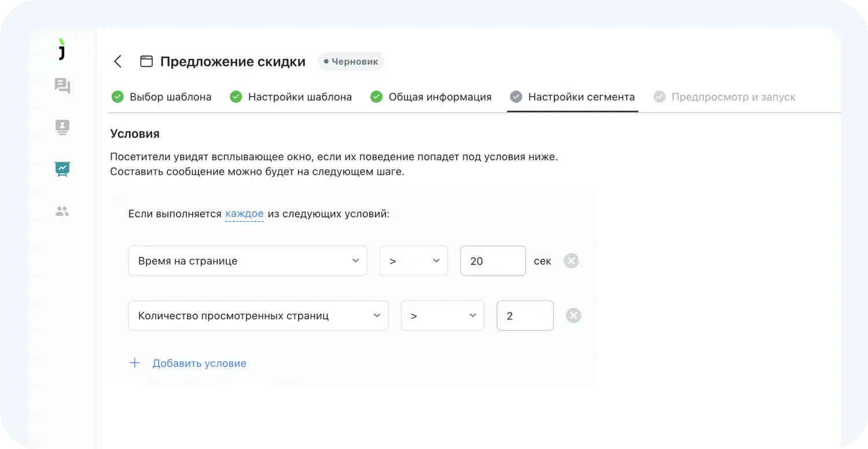Open the chats icon in sidebar
Screen dimensions: 868x449
pos(62,86)
